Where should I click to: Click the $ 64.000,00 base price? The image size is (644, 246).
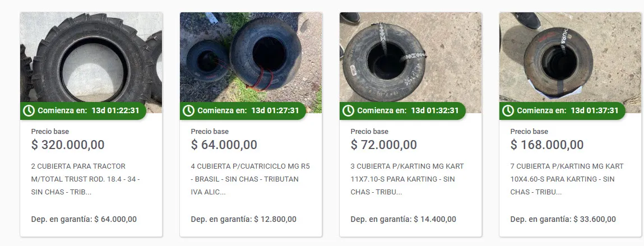pos(224,145)
